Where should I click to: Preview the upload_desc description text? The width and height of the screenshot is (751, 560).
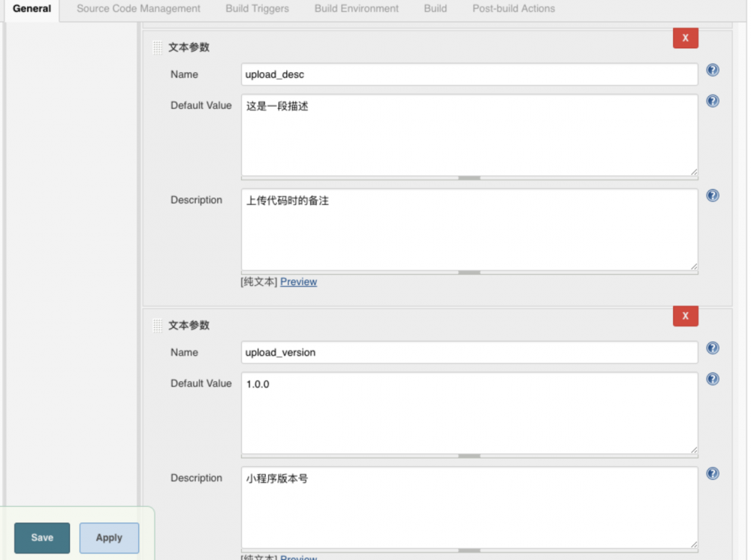(x=298, y=282)
